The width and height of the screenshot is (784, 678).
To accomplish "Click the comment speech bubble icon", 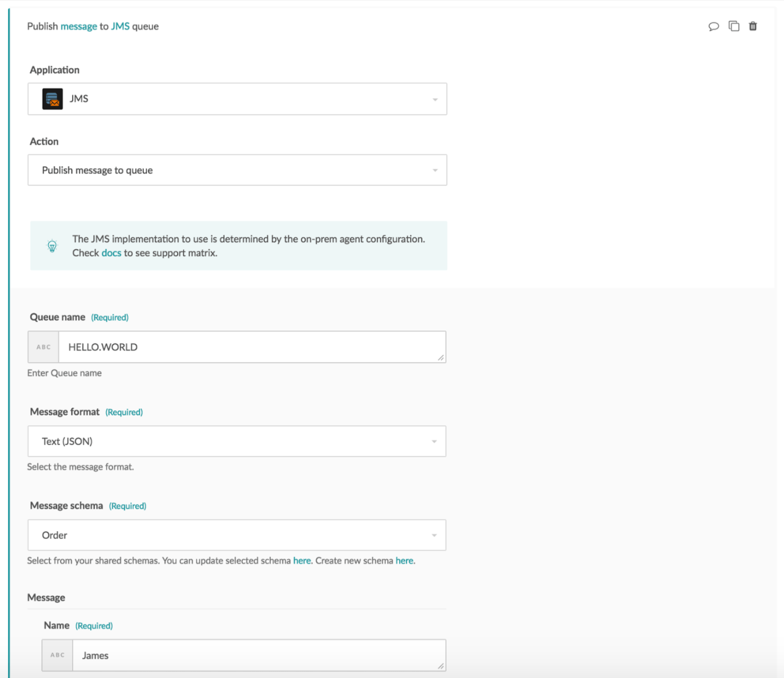I will click(714, 26).
